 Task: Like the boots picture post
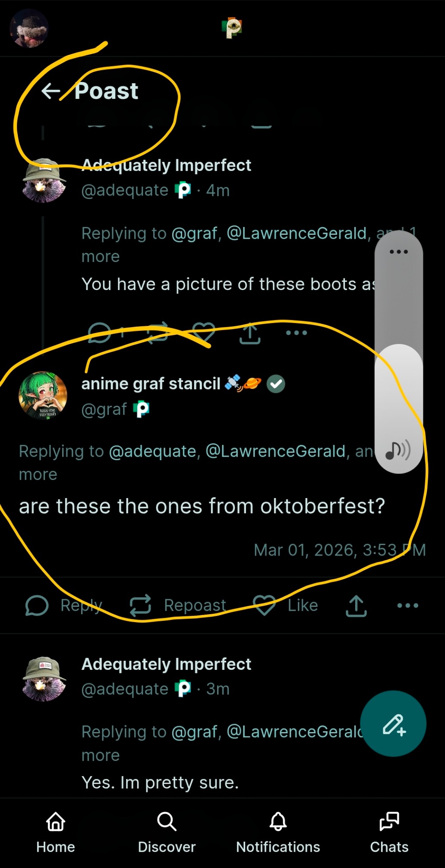[x=204, y=333]
